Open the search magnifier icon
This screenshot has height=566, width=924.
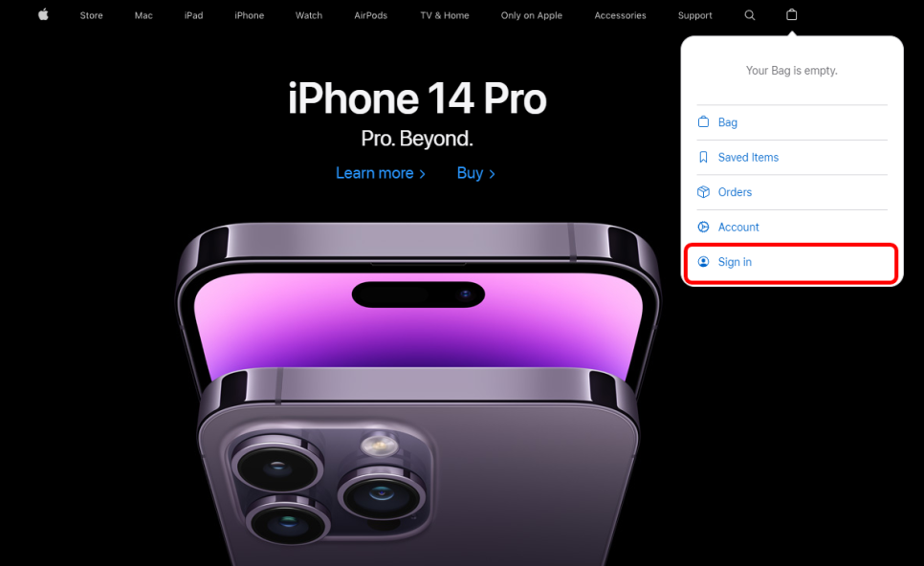point(750,15)
